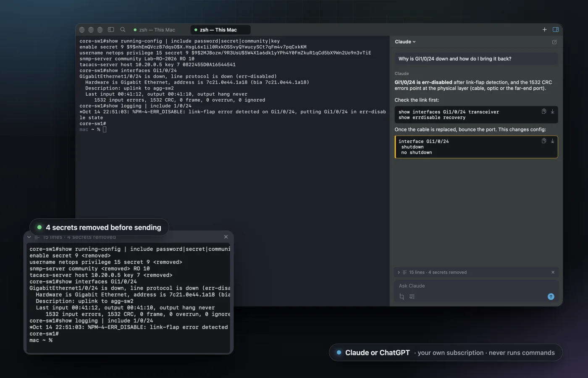Copy the interface Gi1/0/24 shutdown code block
The height and width of the screenshot is (378, 588).
point(544,141)
